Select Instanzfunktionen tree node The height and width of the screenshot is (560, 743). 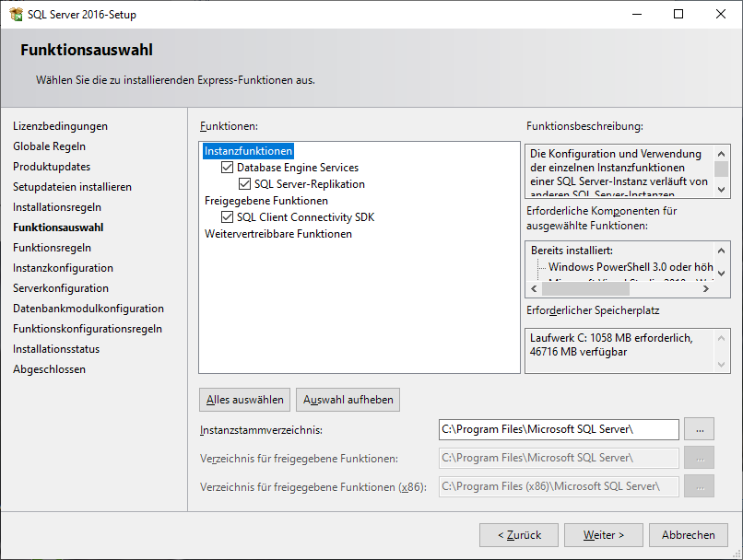[x=249, y=151]
